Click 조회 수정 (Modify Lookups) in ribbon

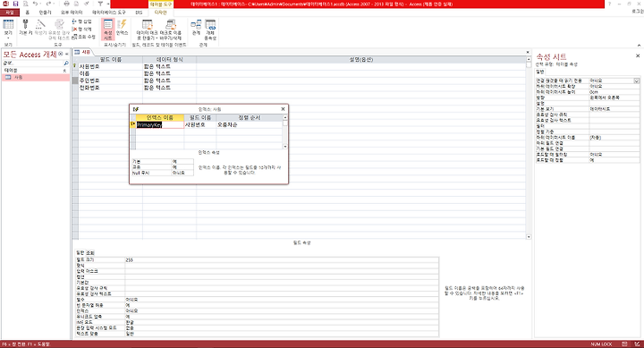pyautogui.click(x=84, y=37)
